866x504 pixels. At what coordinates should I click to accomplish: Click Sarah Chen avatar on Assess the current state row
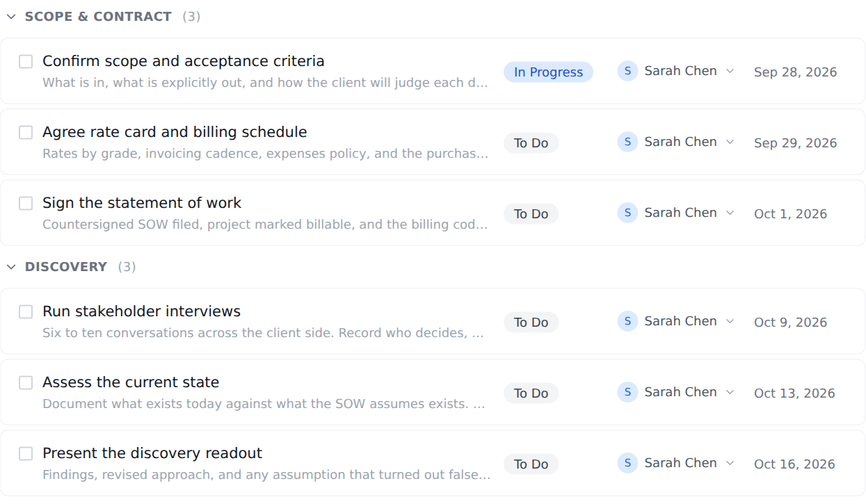tap(627, 392)
